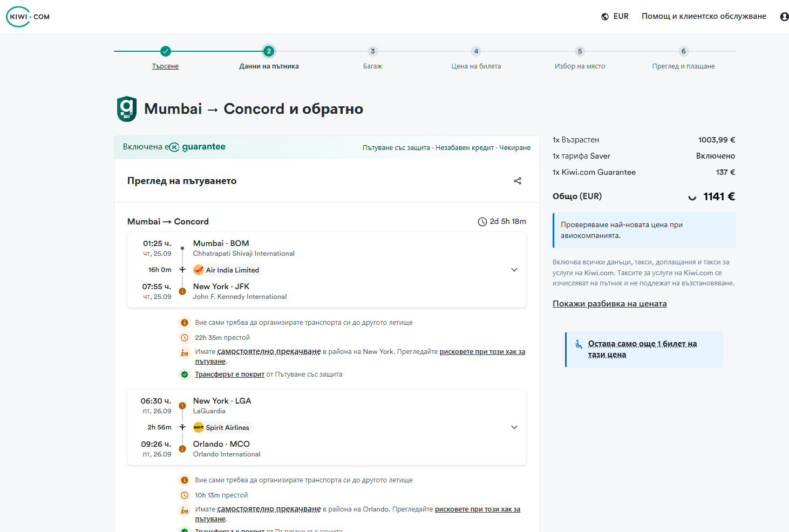Click the 06:30 ч. departure time
This screenshot has height=532, width=789.
tap(156, 401)
